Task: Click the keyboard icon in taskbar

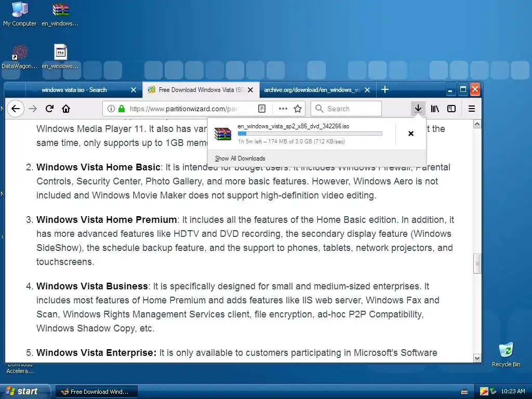Action: [x=464, y=392]
